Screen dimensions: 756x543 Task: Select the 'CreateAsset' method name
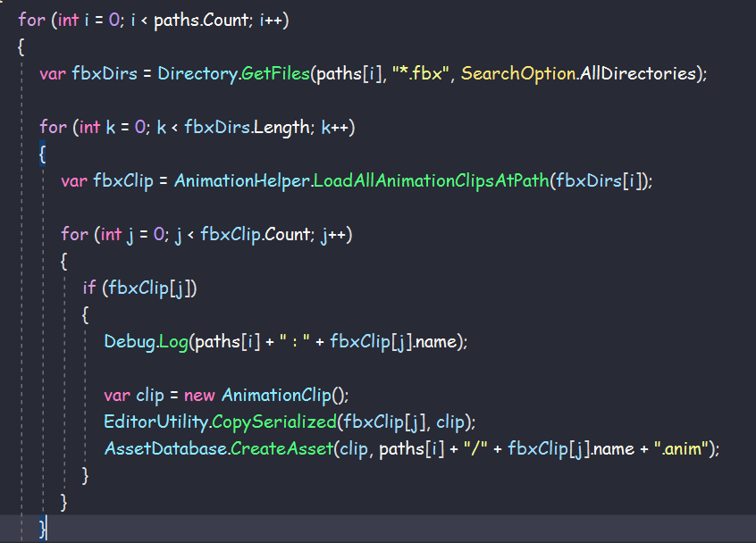pyautogui.click(x=281, y=449)
